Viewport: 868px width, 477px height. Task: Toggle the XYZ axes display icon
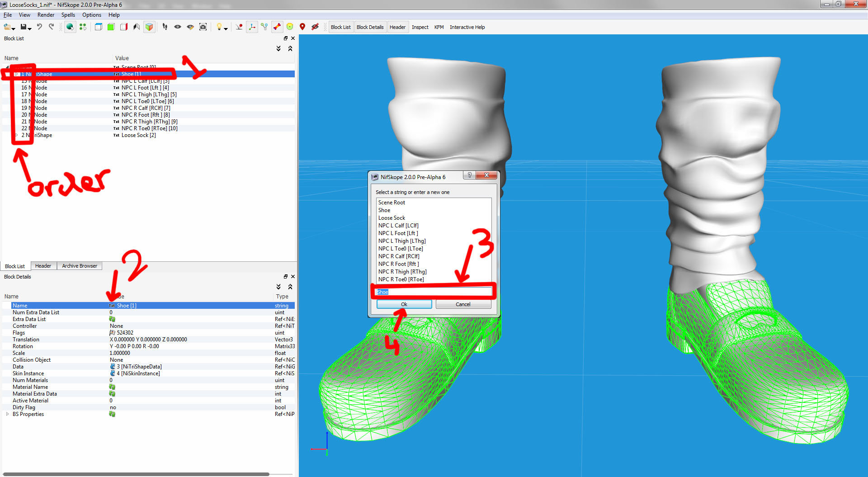click(x=252, y=27)
